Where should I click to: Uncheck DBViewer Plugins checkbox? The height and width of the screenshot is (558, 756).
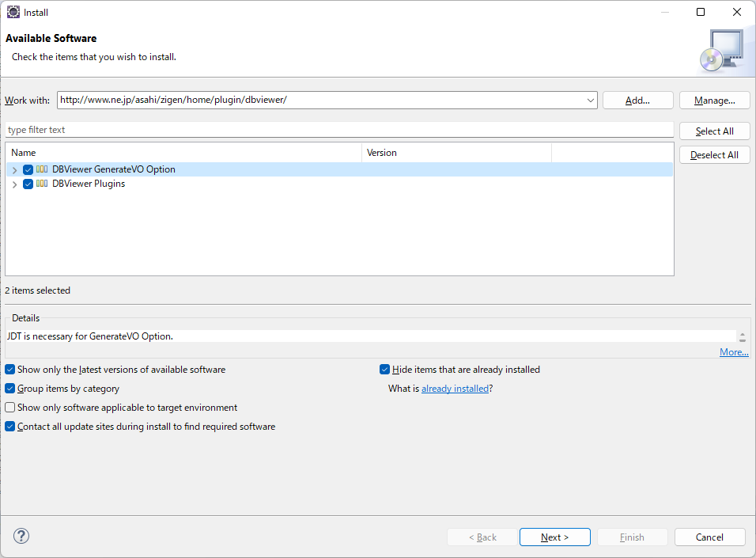pyautogui.click(x=28, y=184)
